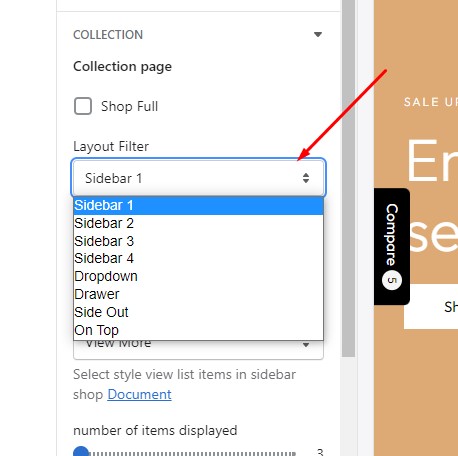
Task: Click the settings panel vertical scrollbar
Action: pos(348,178)
